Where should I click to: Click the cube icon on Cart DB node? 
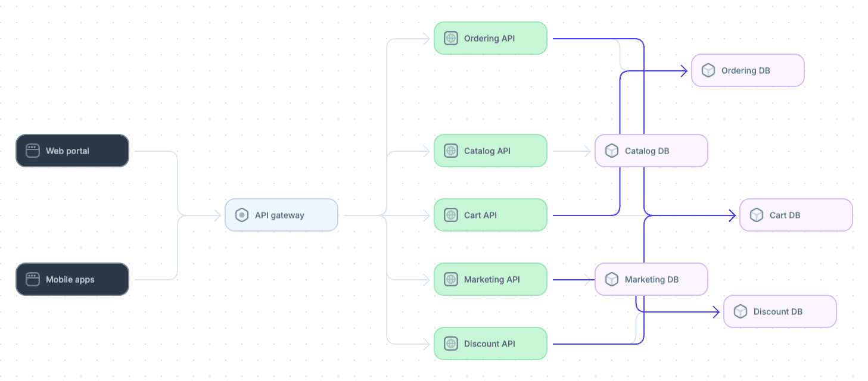757,216
